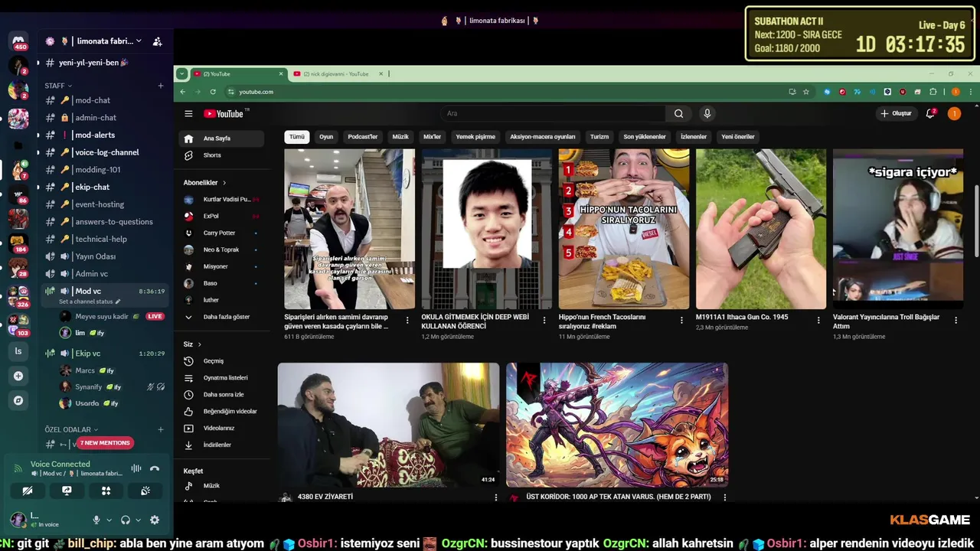Select Tümü filter chip
This screenshot has height=551, width=980.
[x=296, y=137]
